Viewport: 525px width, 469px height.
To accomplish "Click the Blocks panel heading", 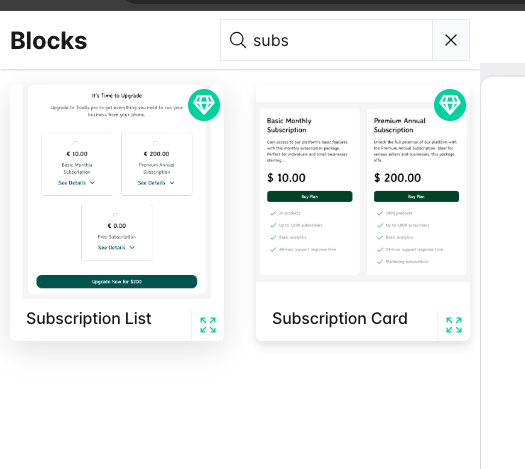I will (49, 41).
